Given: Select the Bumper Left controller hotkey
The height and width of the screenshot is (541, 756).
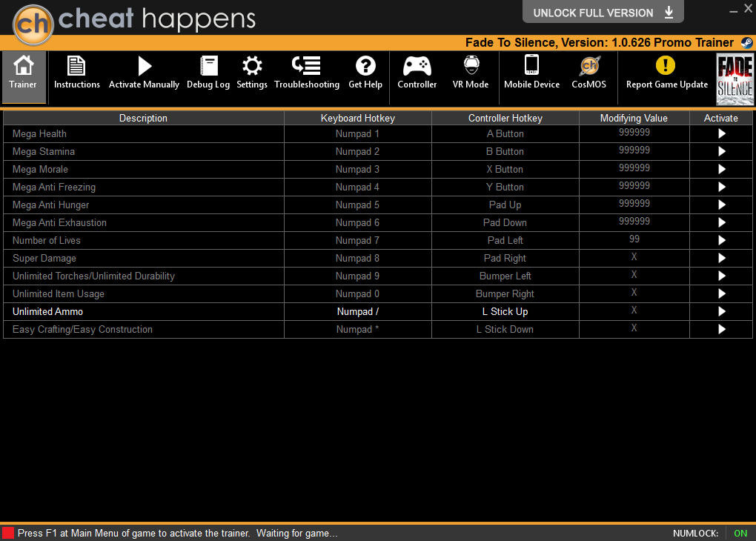Looking at the screenshot, I should click(x=505, y=276).
